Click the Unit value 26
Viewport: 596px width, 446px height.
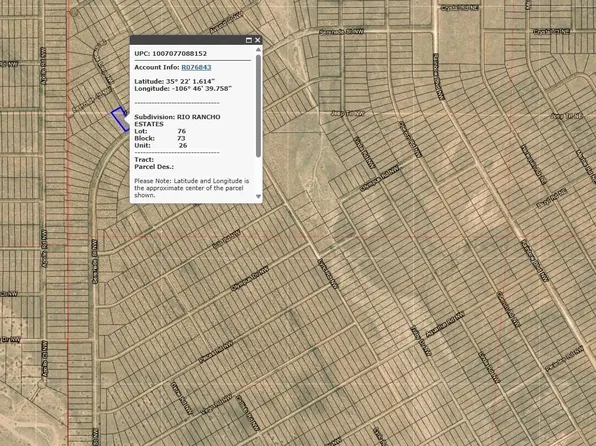[183, 146]
